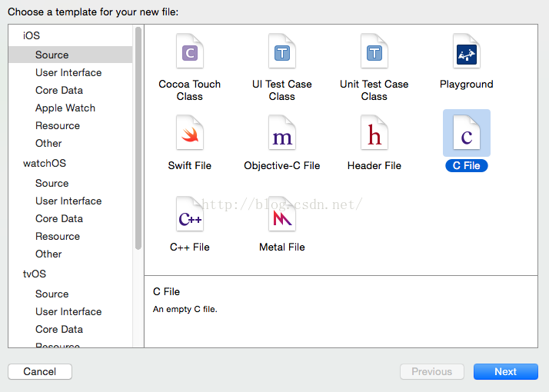Image resolution: width=549 pixels, height=392 pixels.
Task: Choose the C++ File template icon
Action: 190,214
